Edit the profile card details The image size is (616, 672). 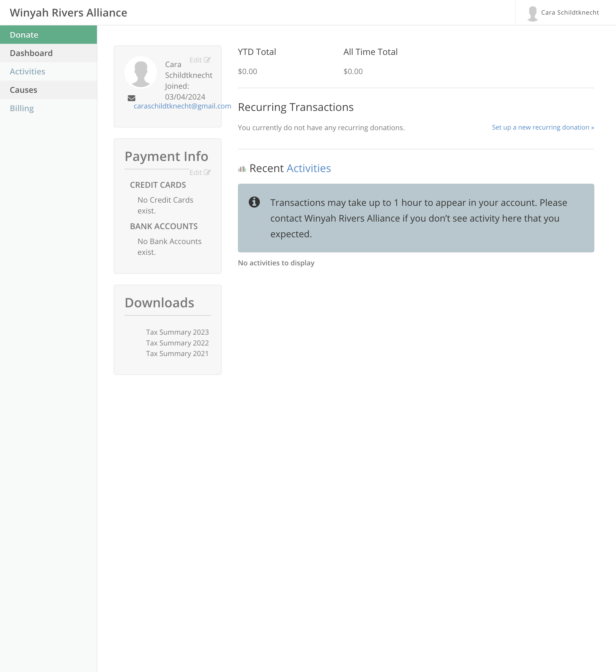click(x=200, y=60)
